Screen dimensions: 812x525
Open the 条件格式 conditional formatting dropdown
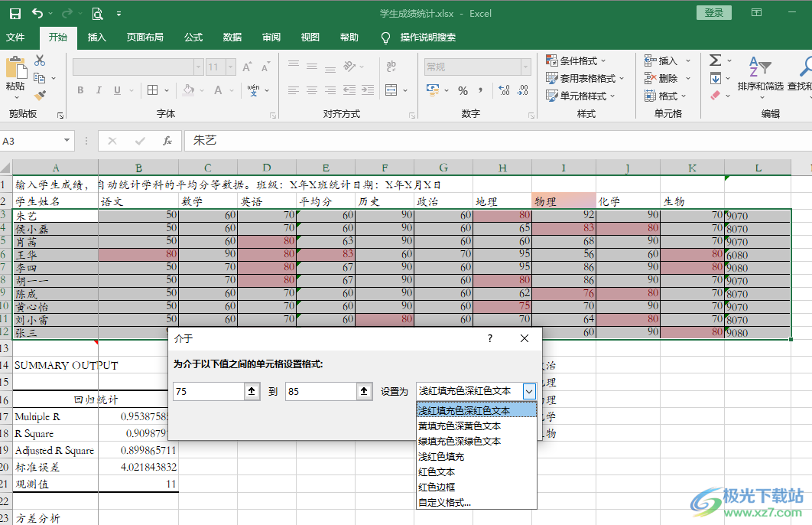575,60
